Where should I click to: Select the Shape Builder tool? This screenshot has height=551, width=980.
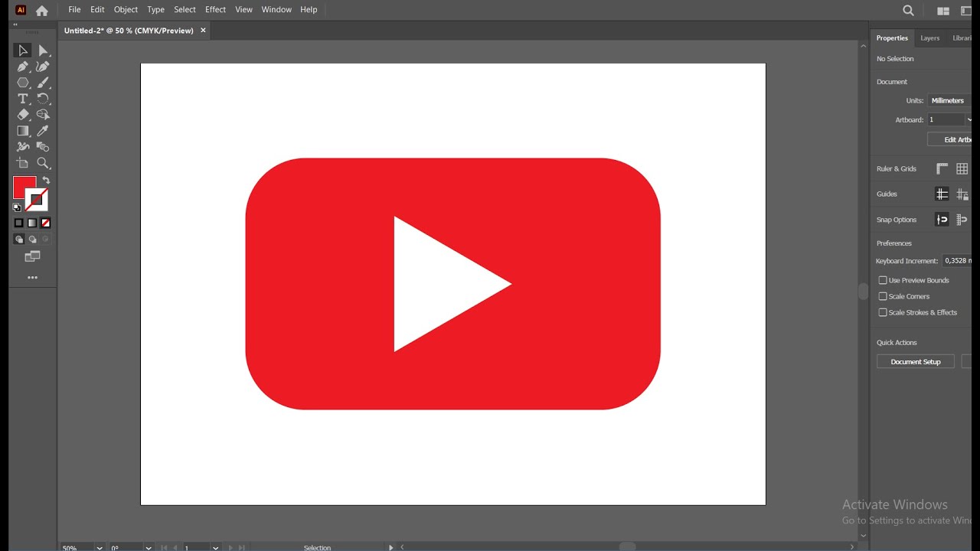coord(43,115)
